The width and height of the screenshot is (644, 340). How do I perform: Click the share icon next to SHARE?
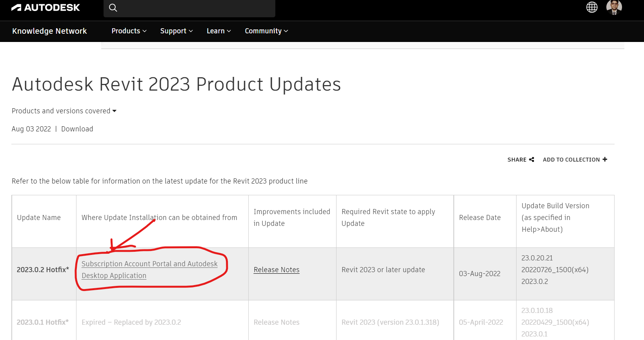pyautogui.click(x=531, y=160)
